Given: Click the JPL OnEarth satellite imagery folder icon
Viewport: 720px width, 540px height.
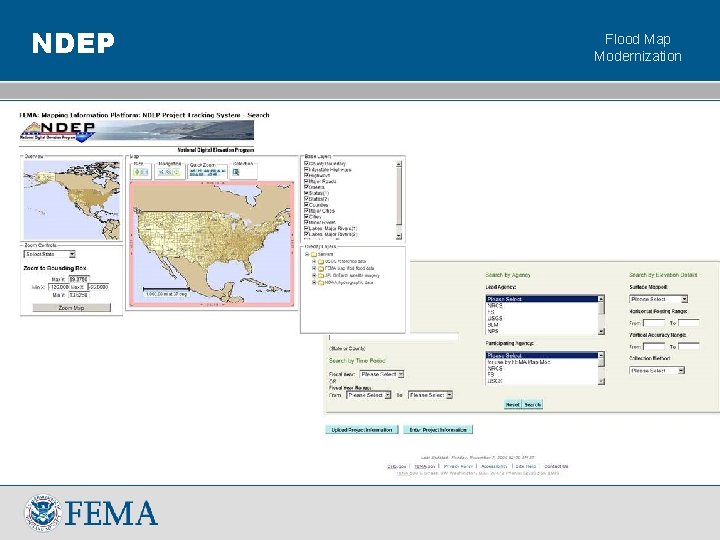Looking at the screenshot, I should (x=321, y=276).
